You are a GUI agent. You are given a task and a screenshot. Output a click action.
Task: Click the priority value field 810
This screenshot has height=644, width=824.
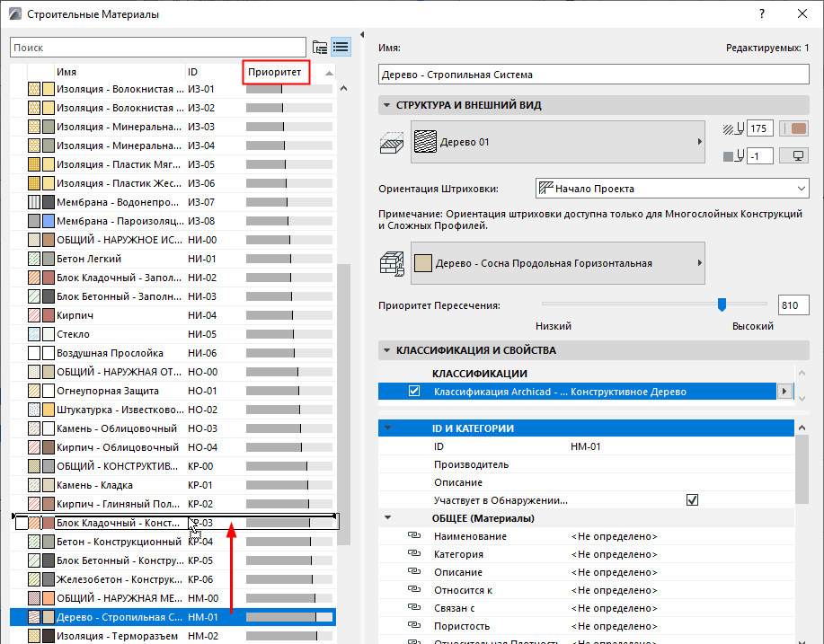793,305
